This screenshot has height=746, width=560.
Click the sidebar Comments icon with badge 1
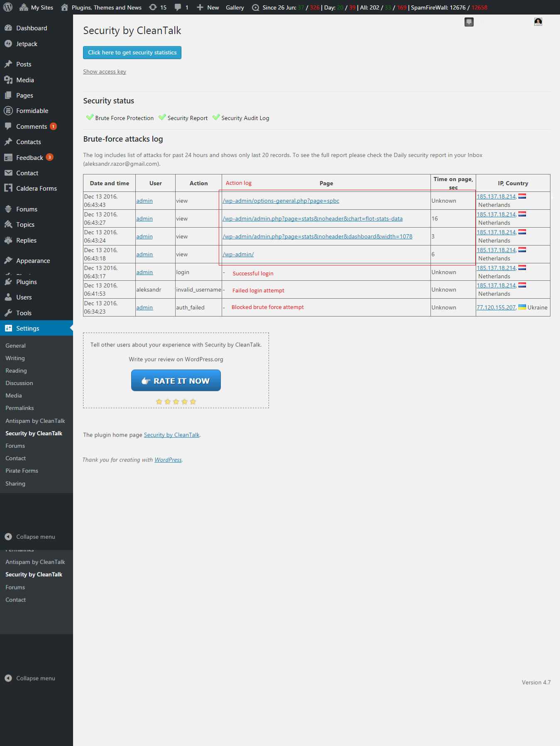click(x=8, y=126)
